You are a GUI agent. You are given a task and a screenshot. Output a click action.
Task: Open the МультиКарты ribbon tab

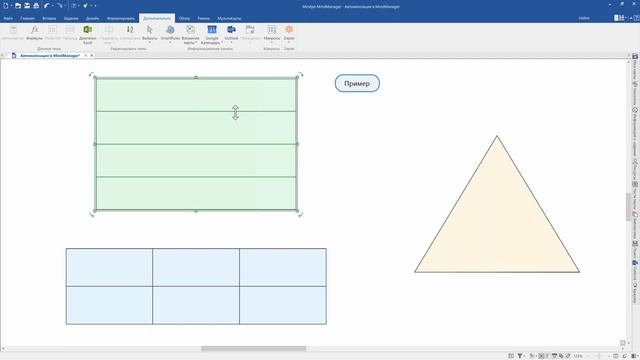pyautogui.click(x=229, y=18)
